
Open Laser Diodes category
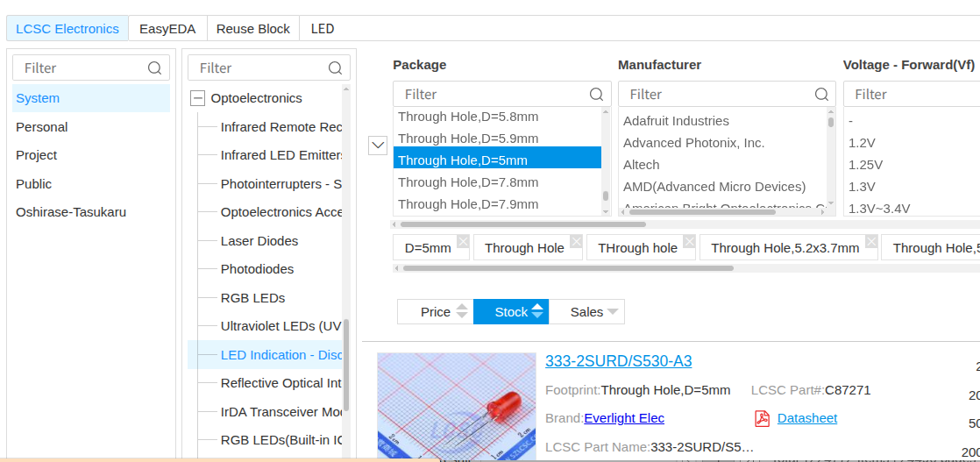click(x=259, y=241)
